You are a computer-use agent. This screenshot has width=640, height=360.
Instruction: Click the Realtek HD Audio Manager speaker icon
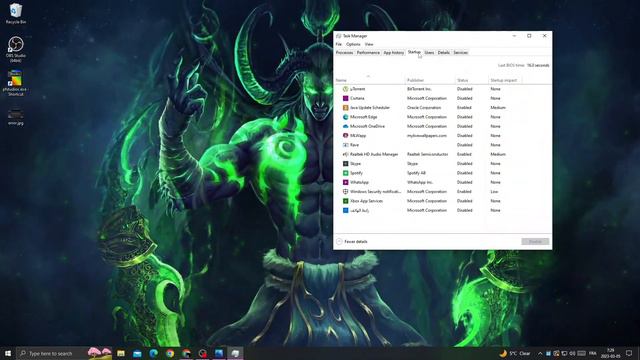point(345,154)
